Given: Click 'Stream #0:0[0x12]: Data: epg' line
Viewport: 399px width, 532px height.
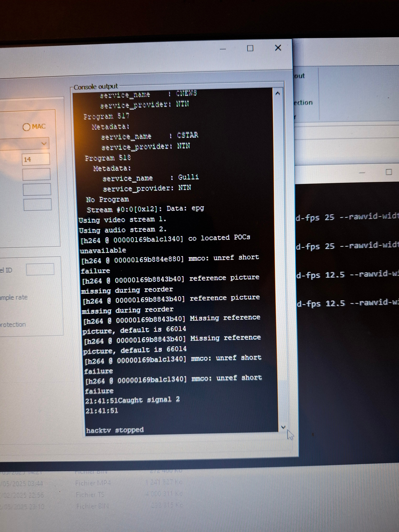Looking at the screenshot, I should (x=145, y=209).
